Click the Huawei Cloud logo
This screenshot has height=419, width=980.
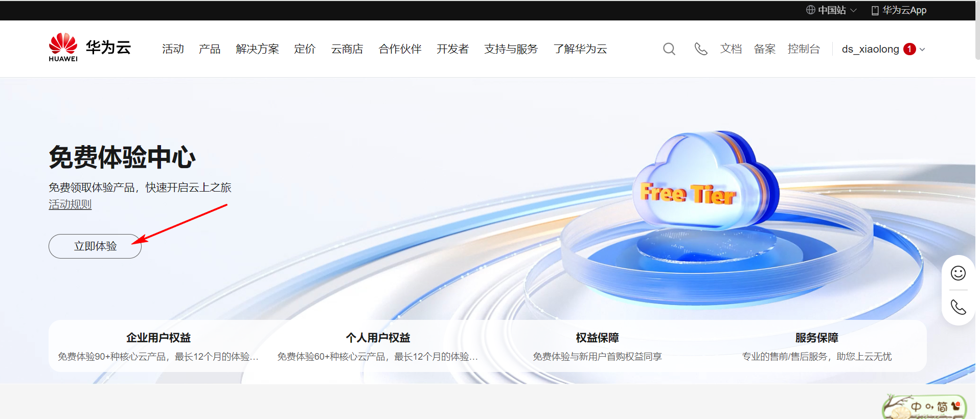tap(89, 48)
